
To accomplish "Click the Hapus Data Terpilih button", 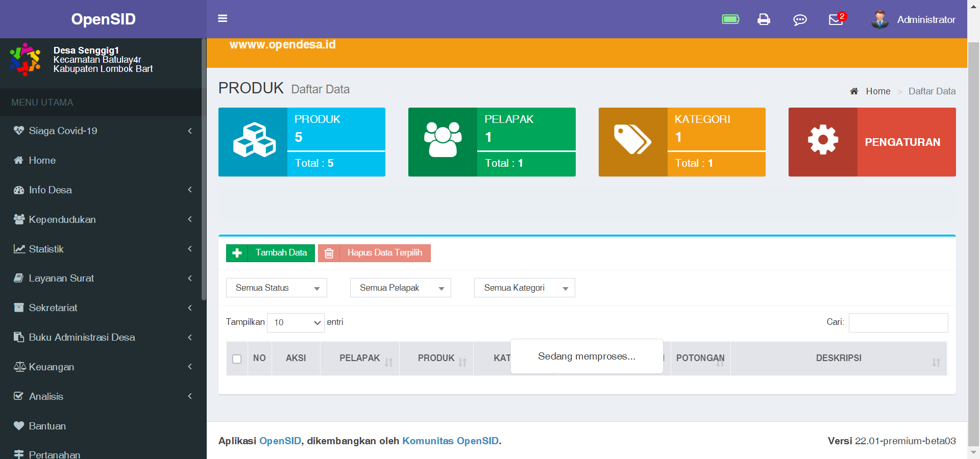I will tap(374, 253).
